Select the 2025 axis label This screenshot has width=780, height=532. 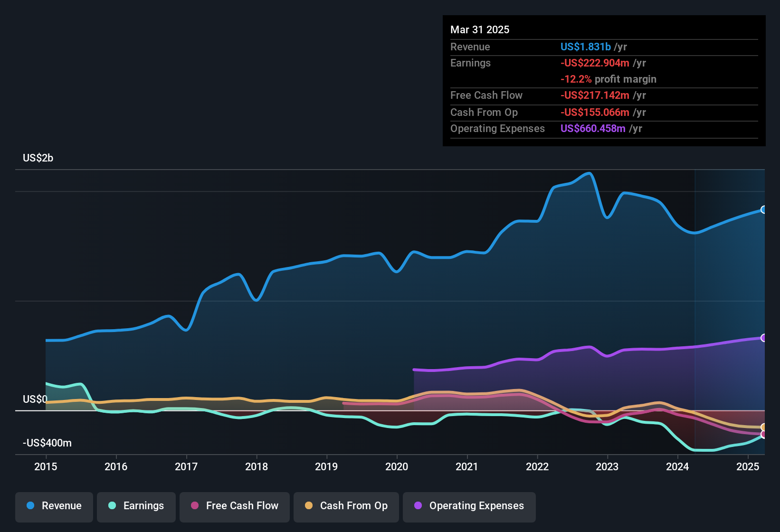click(748, 467)
